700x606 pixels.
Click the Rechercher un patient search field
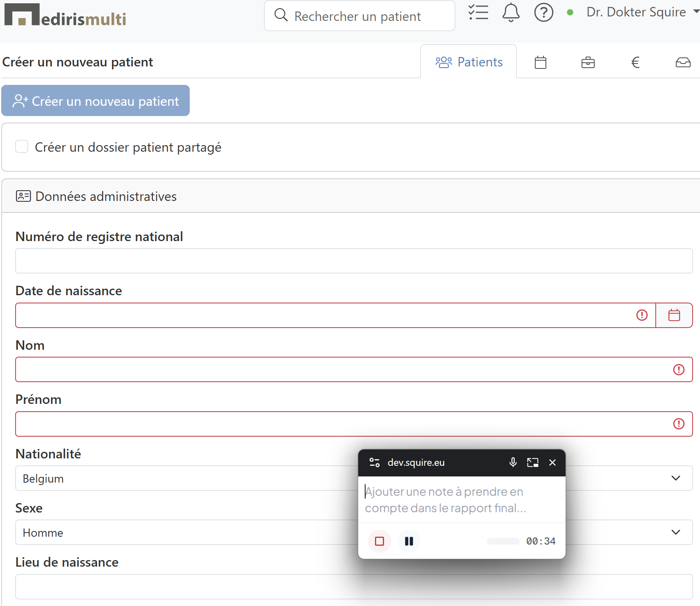[x=359, y=16]
